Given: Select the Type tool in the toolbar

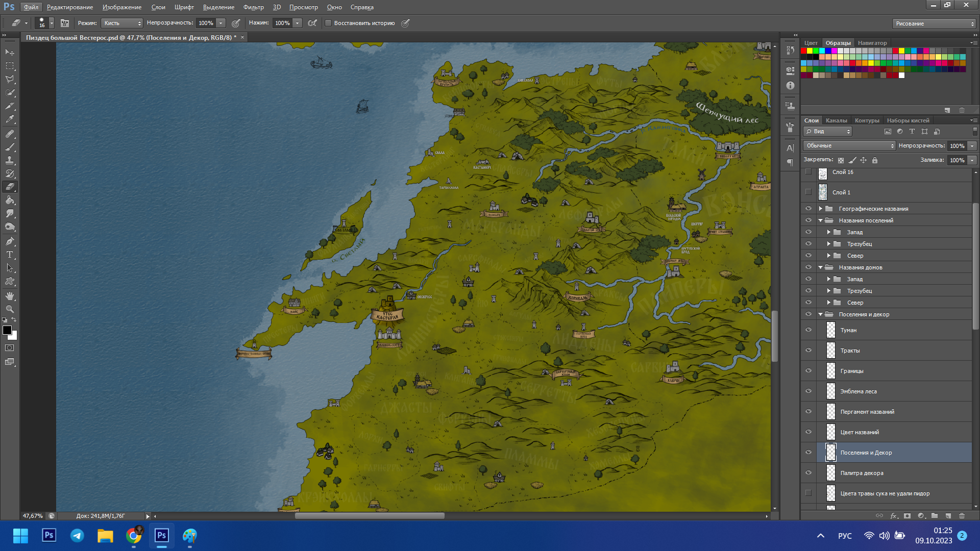Looking at the screenshot, I should [10, 255].
